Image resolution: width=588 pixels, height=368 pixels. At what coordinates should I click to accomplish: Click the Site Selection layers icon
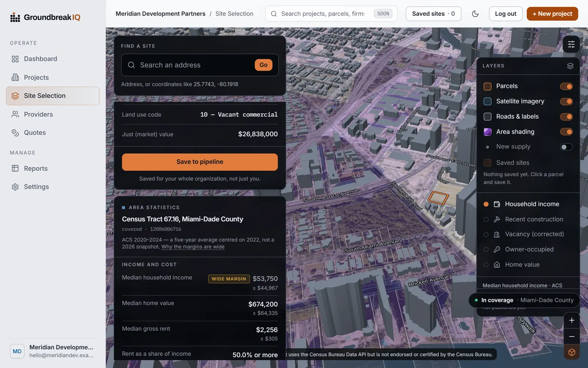[15, 96]
